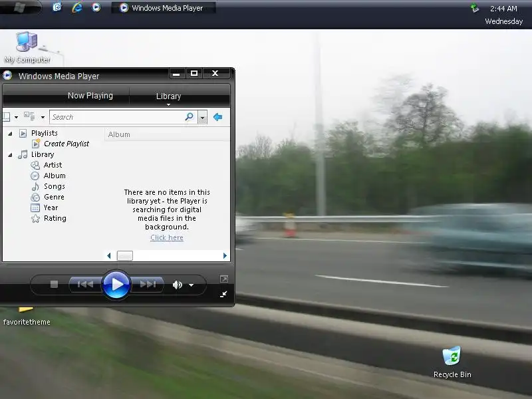Image resolution: width=532 pixels, height=399 pixels.
Task: Open the Songs category
Action: [55, 186]
